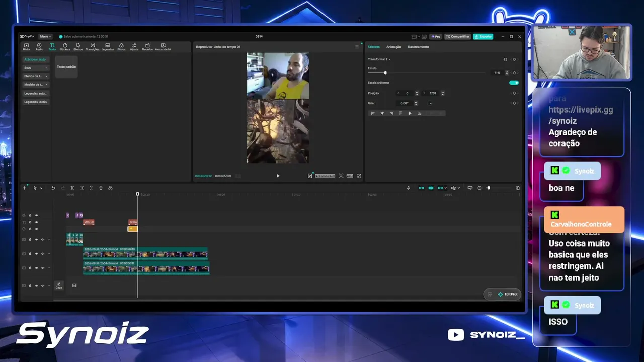Click the Escala slider handle
The height and width of the screenshot is (362, 644).
pyautogui.click(x=385, y=73)
